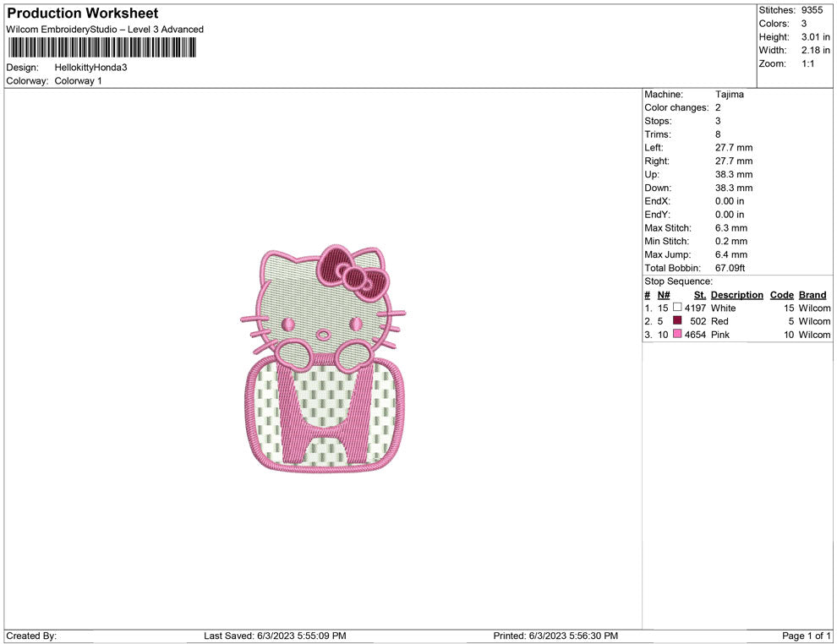
Task: Click the White description in row 1
Action: [x=724, y=308]
